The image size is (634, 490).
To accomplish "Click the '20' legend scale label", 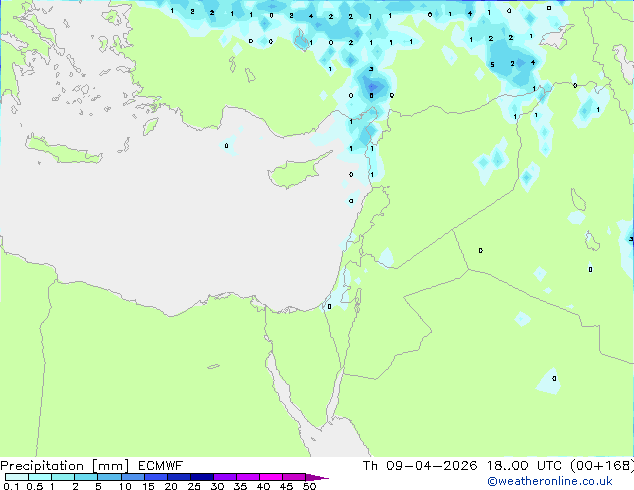I will point(171,486).
